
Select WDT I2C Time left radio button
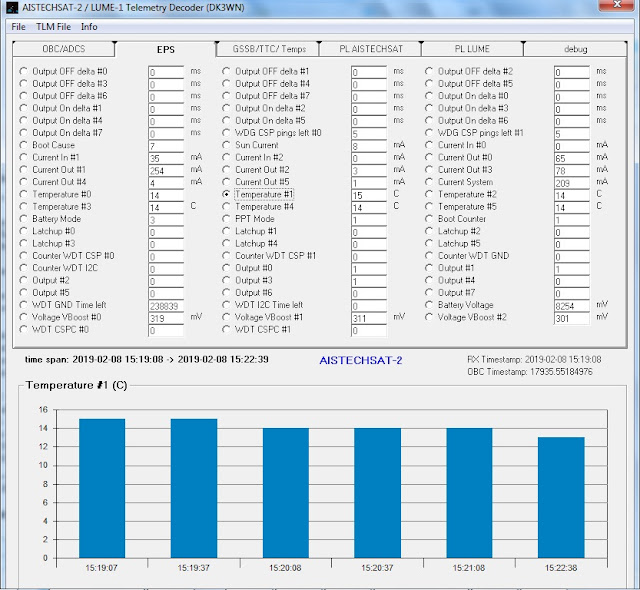226,305
